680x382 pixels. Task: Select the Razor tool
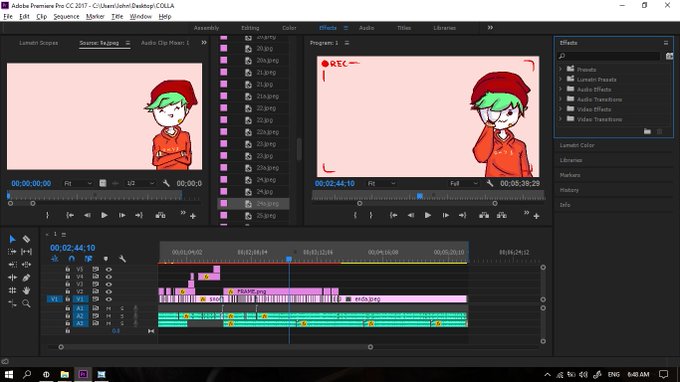pyautogui.click(x=26, y=239)
